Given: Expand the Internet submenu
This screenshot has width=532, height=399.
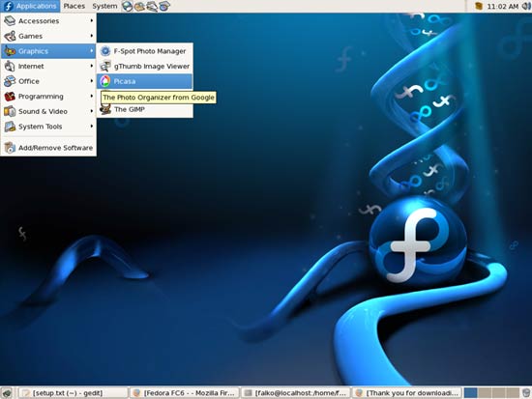Looking at the screenshot, I should tap(48, 66).
